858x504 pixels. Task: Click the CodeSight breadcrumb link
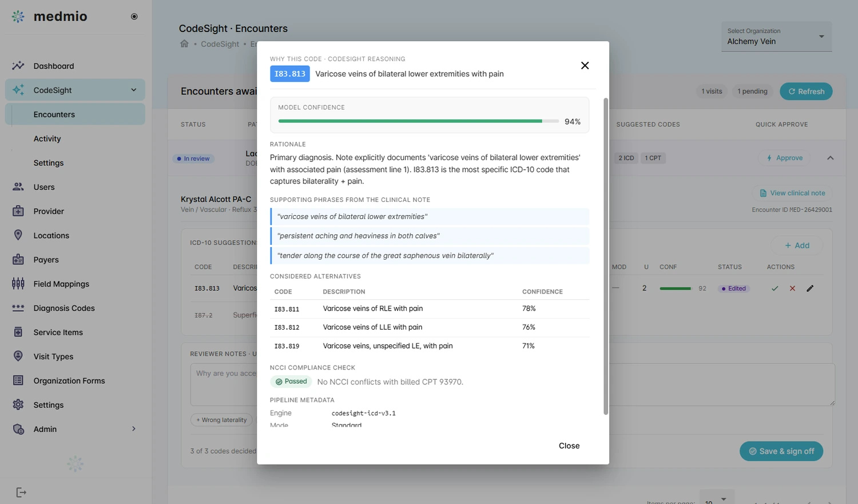220,44
